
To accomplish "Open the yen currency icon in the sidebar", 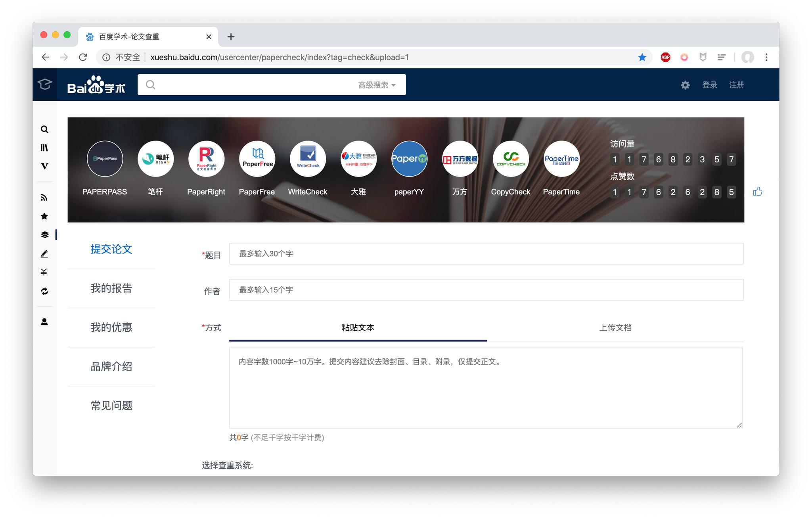I will tap(44, 272).
